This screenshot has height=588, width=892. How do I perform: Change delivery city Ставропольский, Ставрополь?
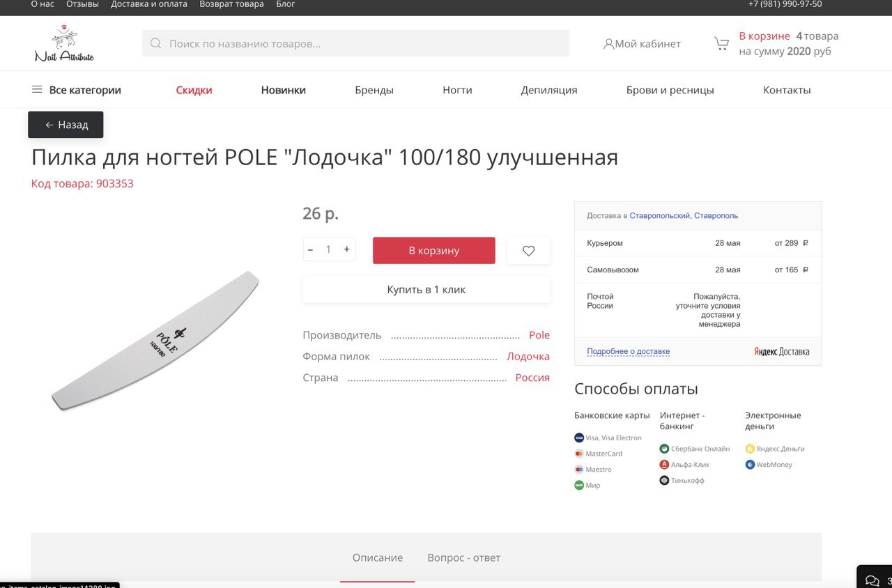tap(684, 216)
